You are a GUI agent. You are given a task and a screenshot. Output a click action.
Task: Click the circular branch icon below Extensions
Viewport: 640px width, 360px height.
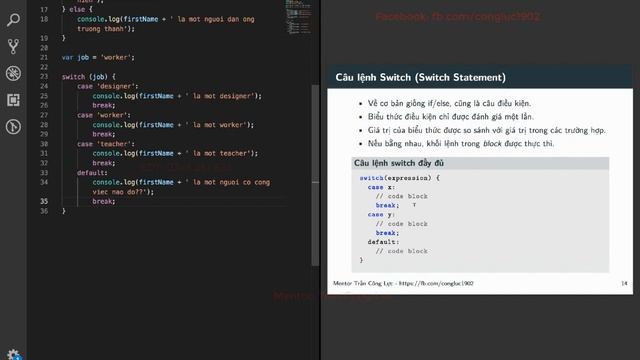coord(13,127)
